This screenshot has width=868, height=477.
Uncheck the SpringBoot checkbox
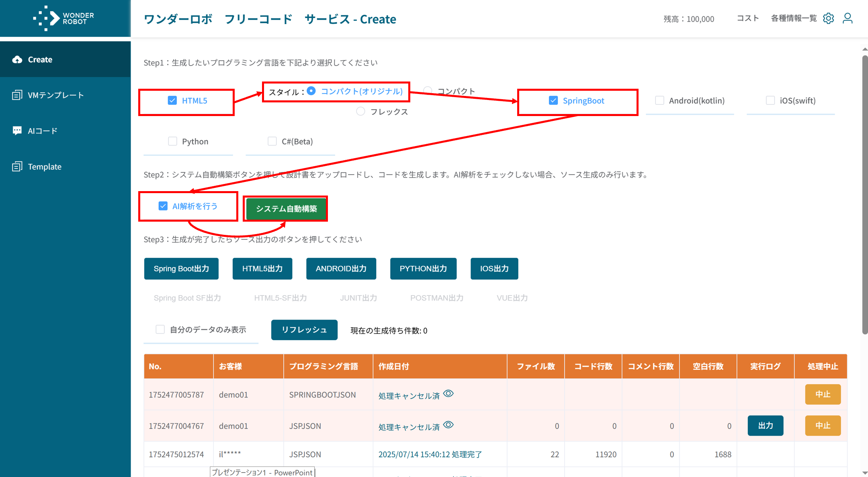(x=553, y=100)
